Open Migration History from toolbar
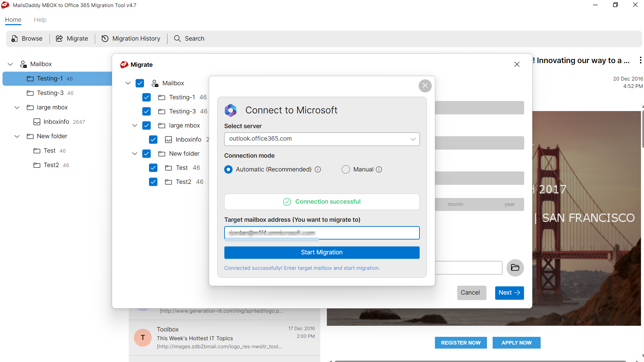This screenshot has width=644, height=362. pos(131,39)
